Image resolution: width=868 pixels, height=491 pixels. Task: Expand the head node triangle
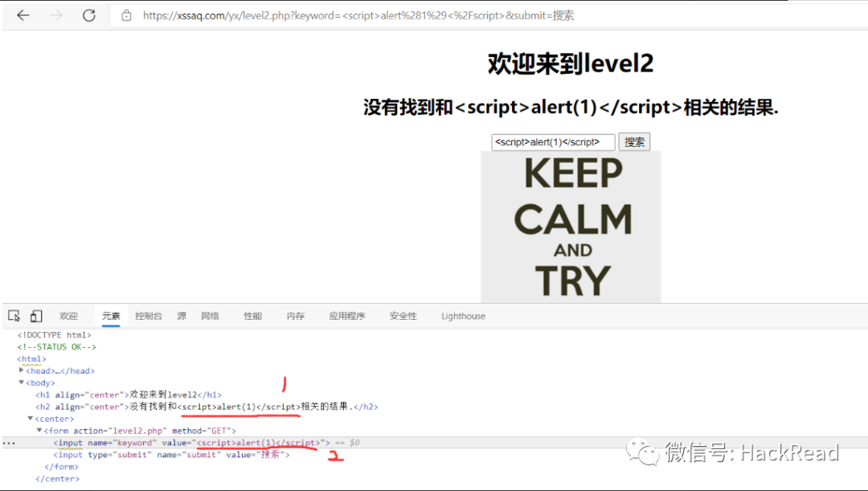pos(21,370)
